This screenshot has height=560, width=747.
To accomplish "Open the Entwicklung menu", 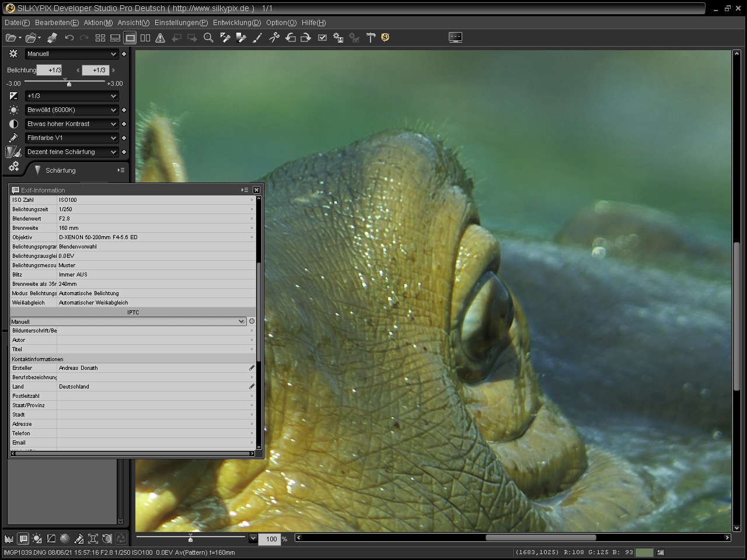I will click(x=236, y=23).
